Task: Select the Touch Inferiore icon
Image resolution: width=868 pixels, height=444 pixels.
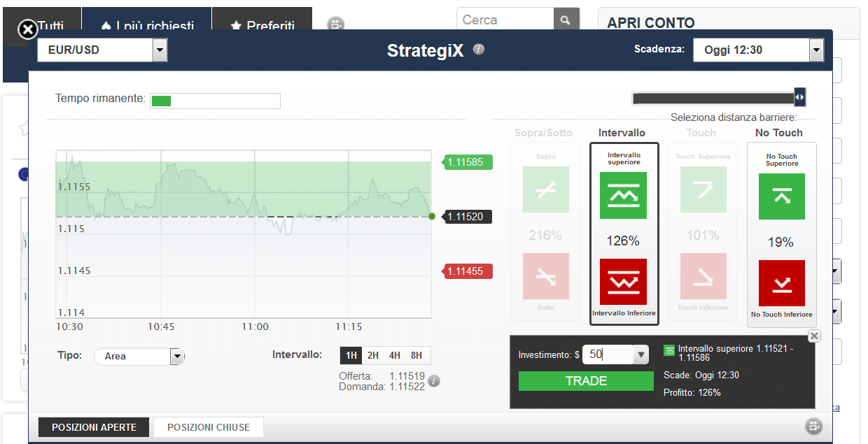Action: 703,276
